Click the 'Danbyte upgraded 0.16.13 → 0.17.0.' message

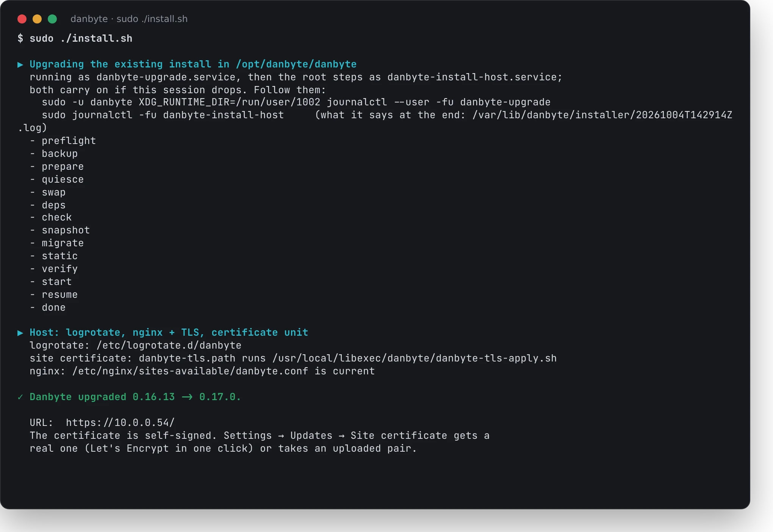(x=135, y=397)
